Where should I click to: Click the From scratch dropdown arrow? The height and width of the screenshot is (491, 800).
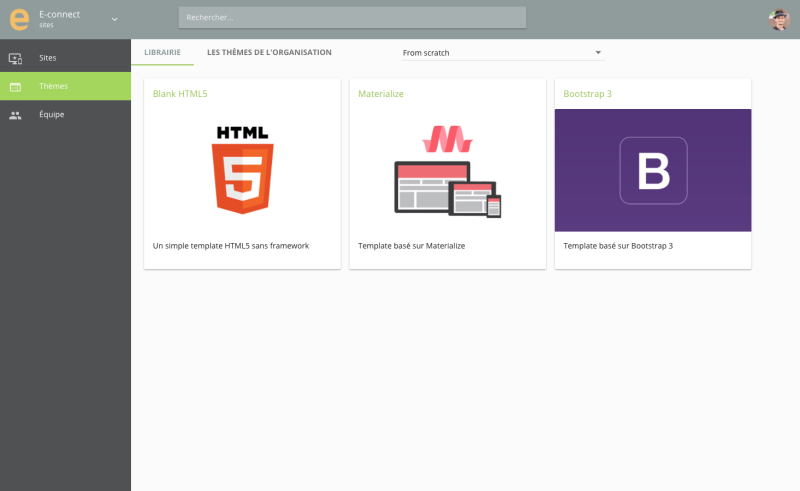[598, 52]
